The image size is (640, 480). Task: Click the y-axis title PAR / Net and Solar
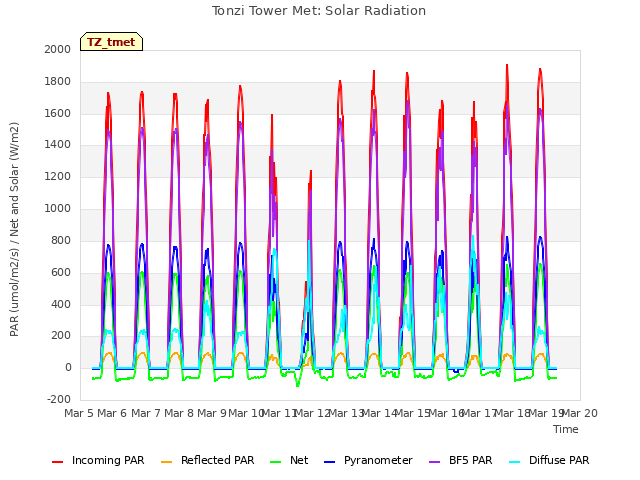pyautogui.click(x=14, y=229)
